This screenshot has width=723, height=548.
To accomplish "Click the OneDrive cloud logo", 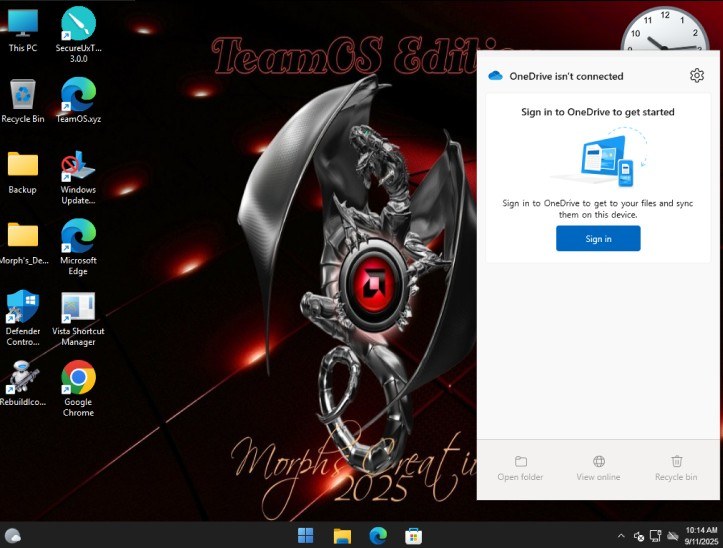I will tap(495, 76).
